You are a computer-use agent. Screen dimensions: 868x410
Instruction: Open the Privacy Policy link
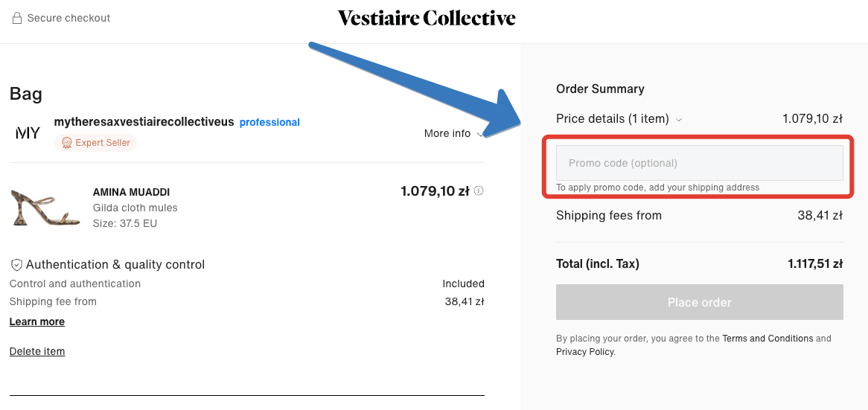coord(585,352)
